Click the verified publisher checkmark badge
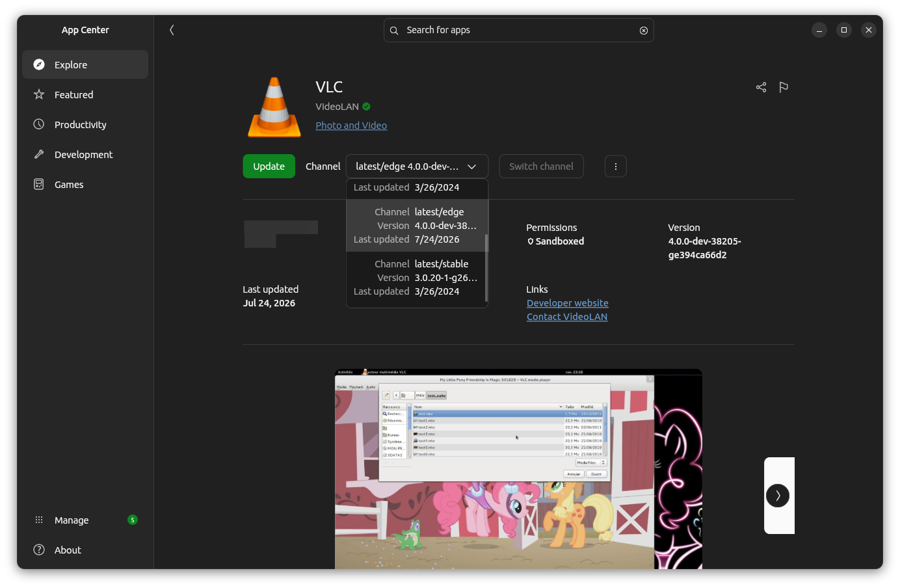Screen dimensions: 900x588 pos(367,107)
